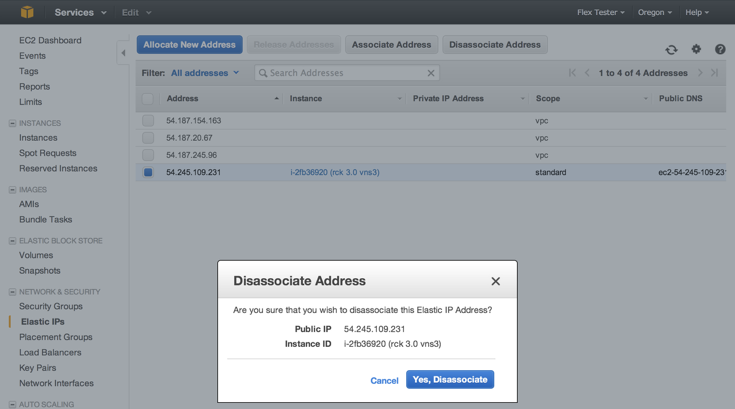Go to previous page of addresses
735x409 pixels.
(x=587, y=73)
